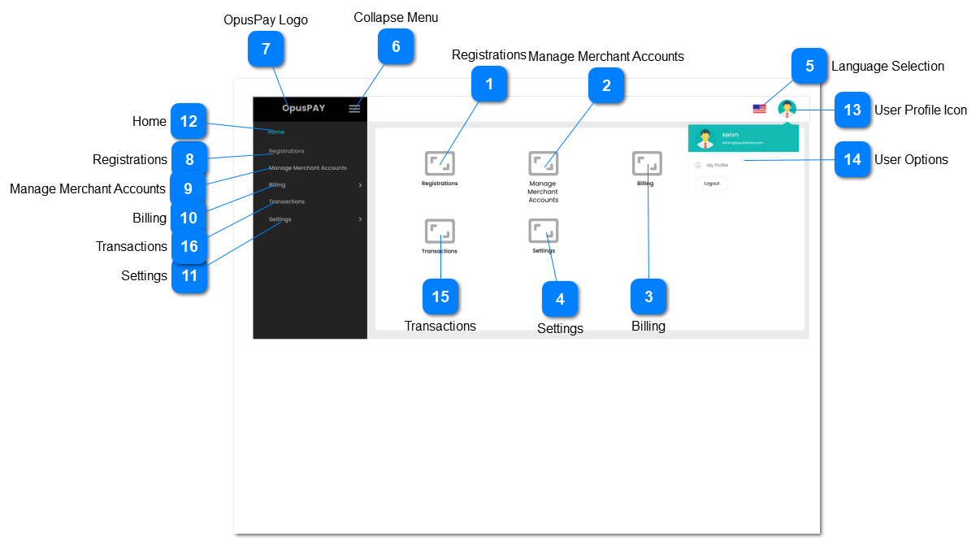Expand the Settings sidebar submenu chevron
This screenshot has height=541, width=980.
pyautogui.click(x=360, y=219)
